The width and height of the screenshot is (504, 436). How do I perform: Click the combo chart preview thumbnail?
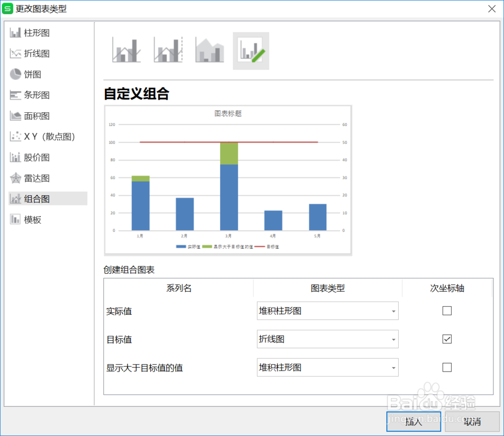point(228,180)
